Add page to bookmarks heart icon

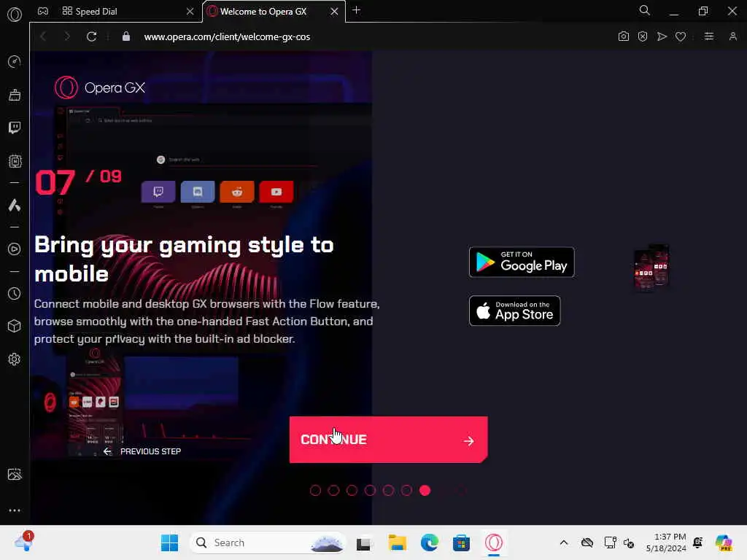681,36
